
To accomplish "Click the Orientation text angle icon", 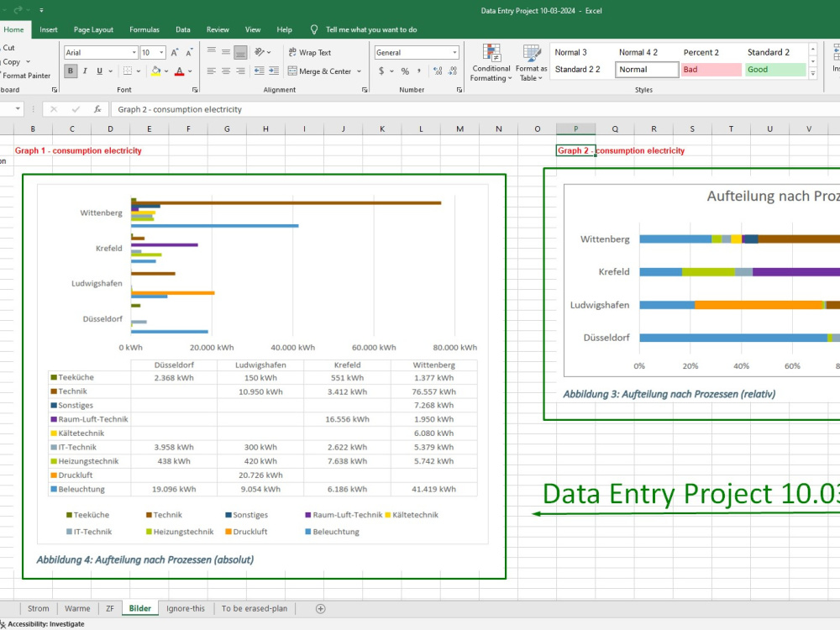I will 260,52.
